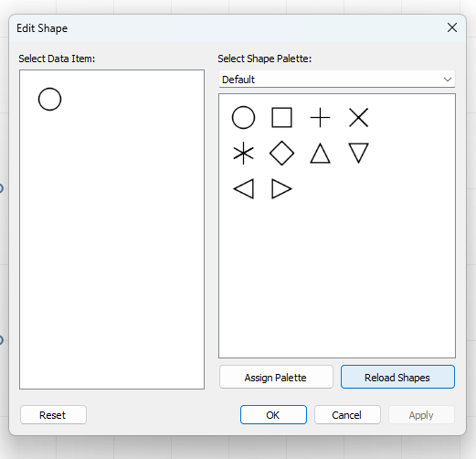Click the Reload Shapes button
Viewport: 476px width, 459px height.
[397, 377]
